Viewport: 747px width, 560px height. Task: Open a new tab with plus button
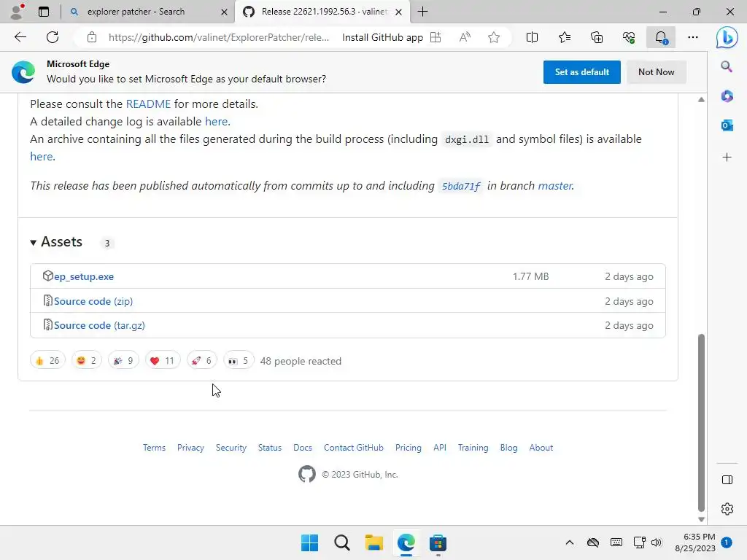[422, 12]
